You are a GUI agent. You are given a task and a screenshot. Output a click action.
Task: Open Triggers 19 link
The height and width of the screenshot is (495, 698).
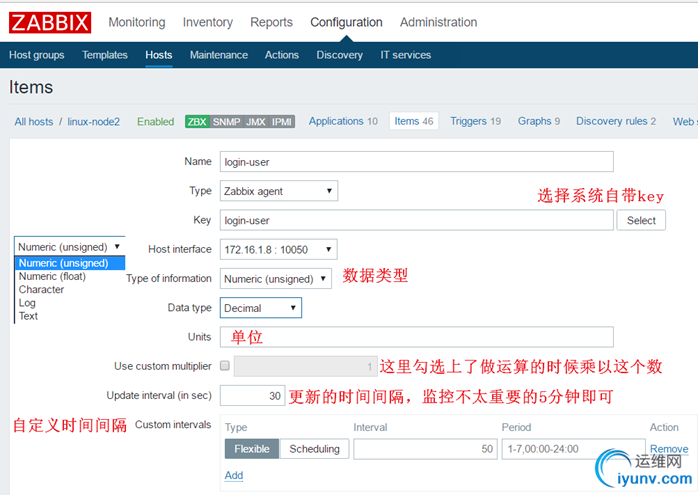tap(475, 121)
